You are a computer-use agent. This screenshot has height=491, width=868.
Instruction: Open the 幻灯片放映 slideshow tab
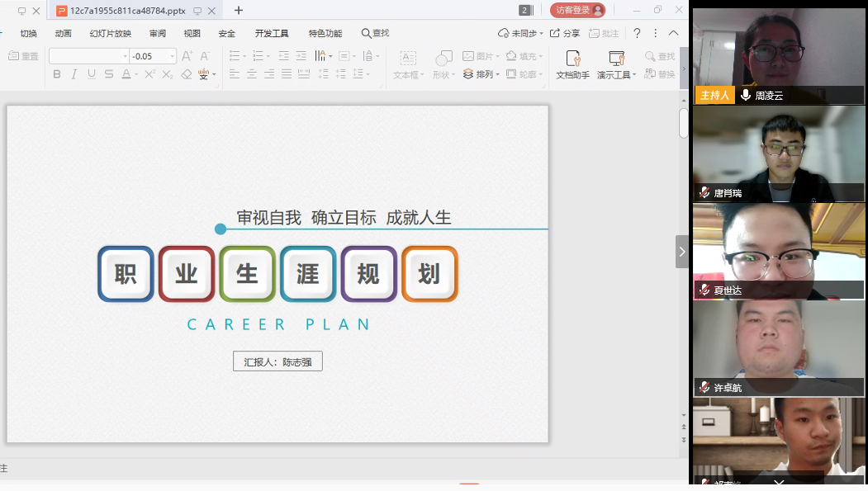coord(110,33)
